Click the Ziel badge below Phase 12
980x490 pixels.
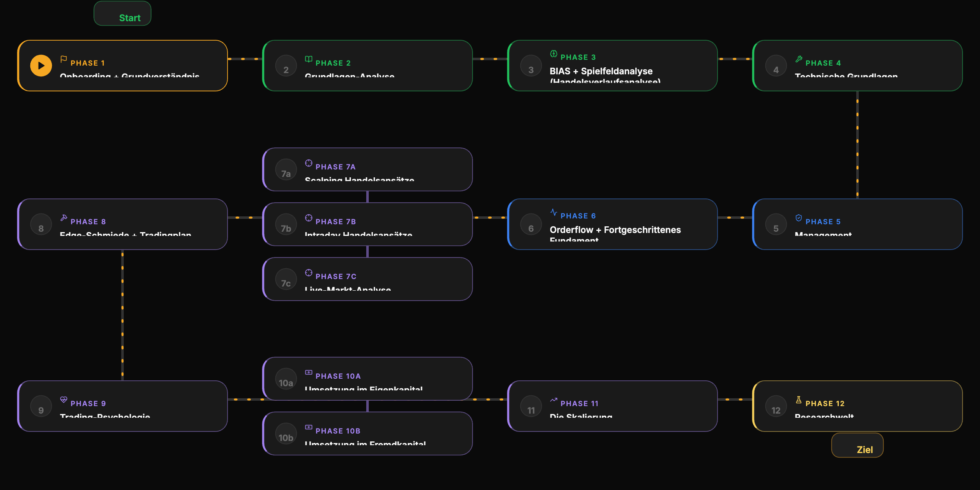tap(857, 445)
